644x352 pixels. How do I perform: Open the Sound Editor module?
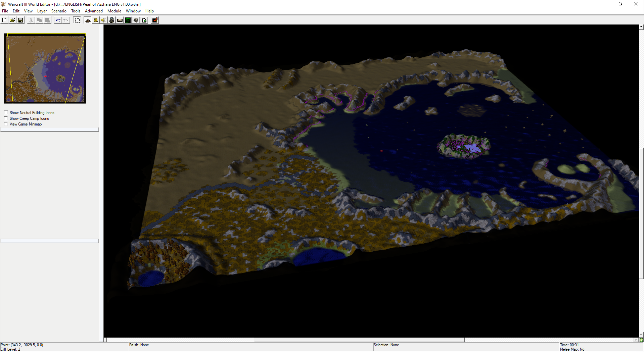(x=104, y=20)
